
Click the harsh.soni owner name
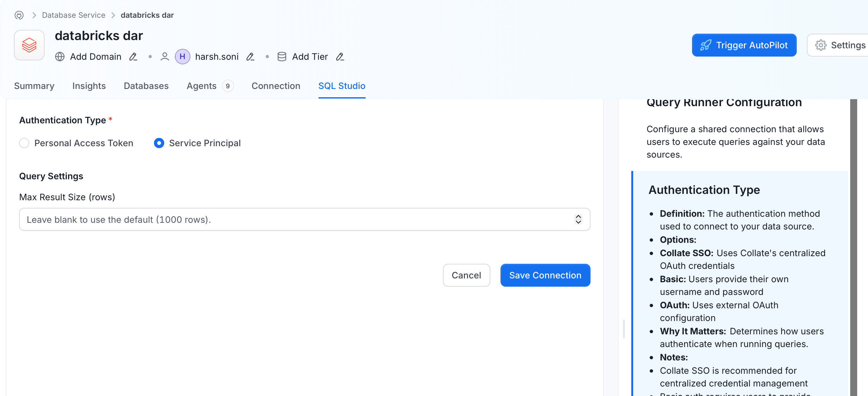pyautogui.click(x=217, y=57)
